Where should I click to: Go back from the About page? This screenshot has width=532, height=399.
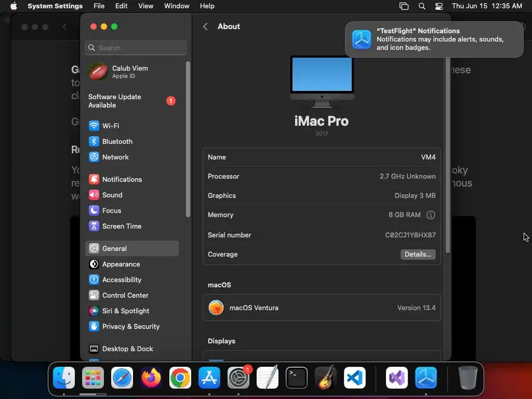[x=205, y=26]
